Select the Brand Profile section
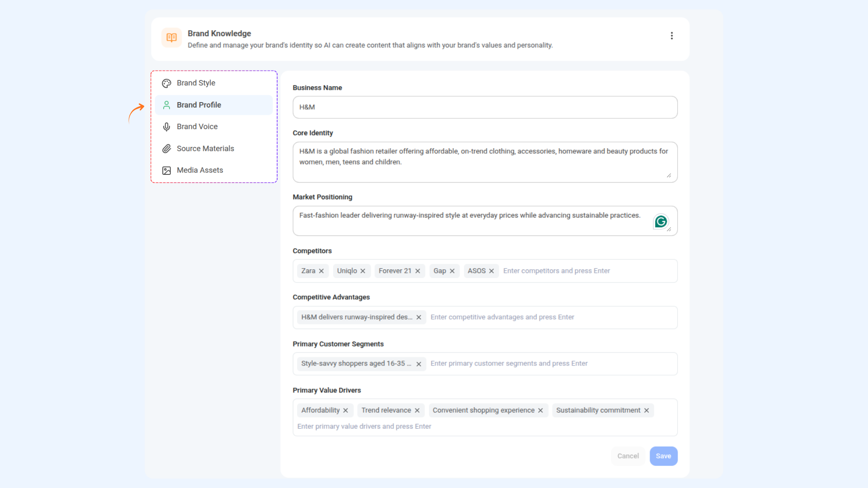Viewport: 868px width, 488px height. (214, 105)
